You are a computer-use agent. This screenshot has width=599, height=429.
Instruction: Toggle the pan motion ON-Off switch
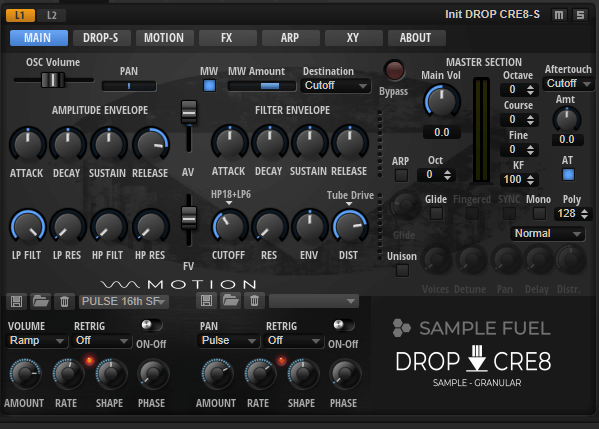pos(343,325)
